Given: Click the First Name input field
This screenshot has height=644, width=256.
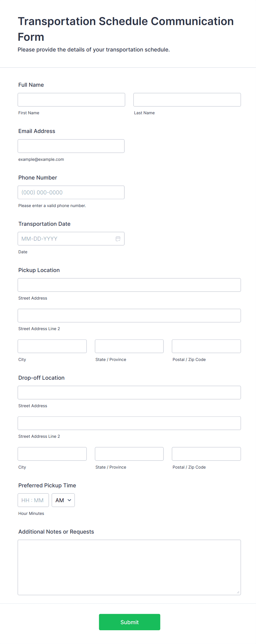Looking at the screenshot, I should pos(71,100).
